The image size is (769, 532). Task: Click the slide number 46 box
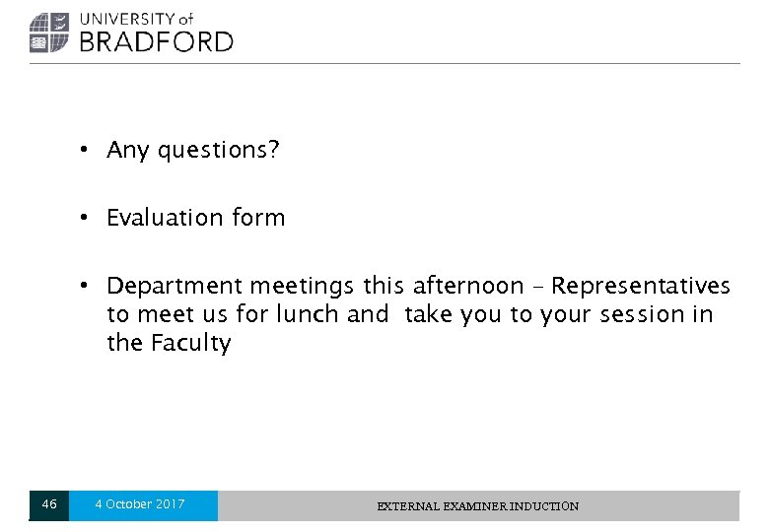(x=49, y=505)
